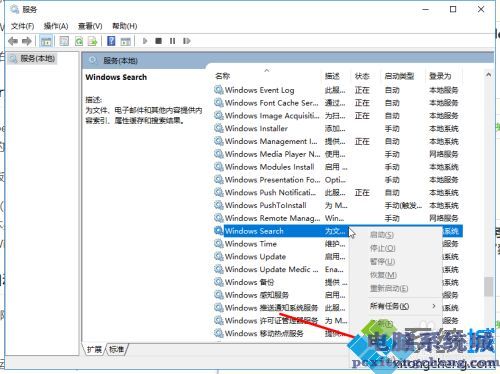Toggle the show/hide console tree icon
Viewport: 500px width, 374px height.
pyautogui.click(x=46, y=41)
